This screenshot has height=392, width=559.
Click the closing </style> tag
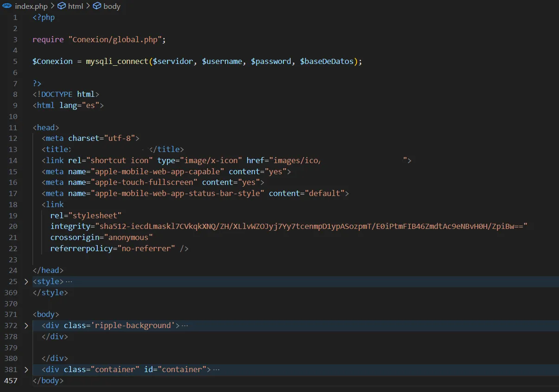click(50, 292)
